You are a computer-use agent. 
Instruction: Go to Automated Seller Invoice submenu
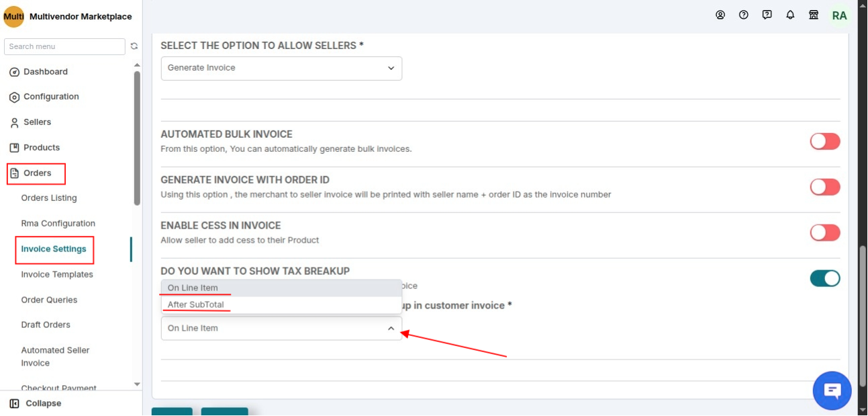click(55, 357)
